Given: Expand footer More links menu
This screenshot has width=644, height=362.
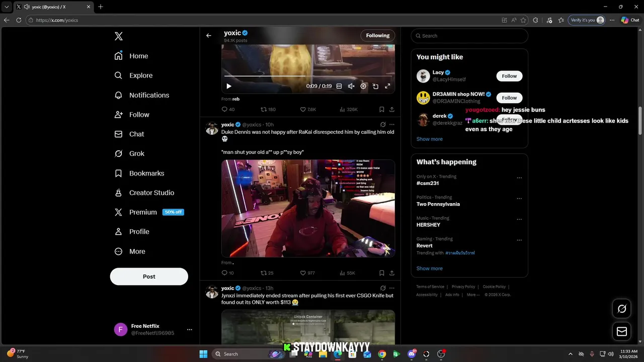Looking at the screenshot, I should (473, 295).
